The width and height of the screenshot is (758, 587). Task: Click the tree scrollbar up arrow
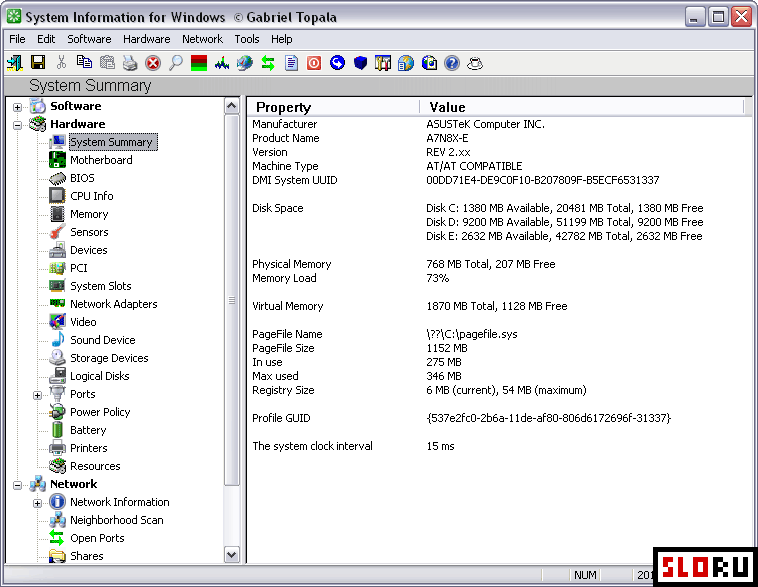coord(232,106)
